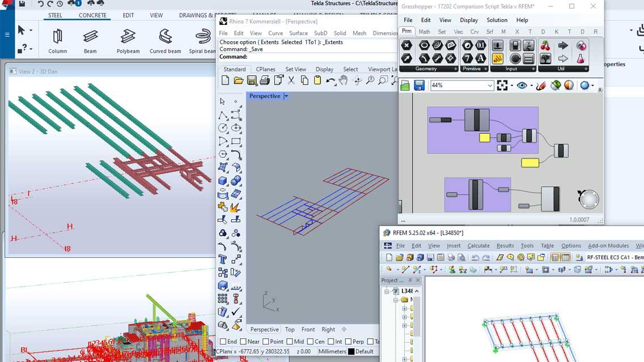The height and width of the screenshot is (362, 644).
Task: Open the dropdown arrow beside Grasshopper's eye icon
Action: 531,86
